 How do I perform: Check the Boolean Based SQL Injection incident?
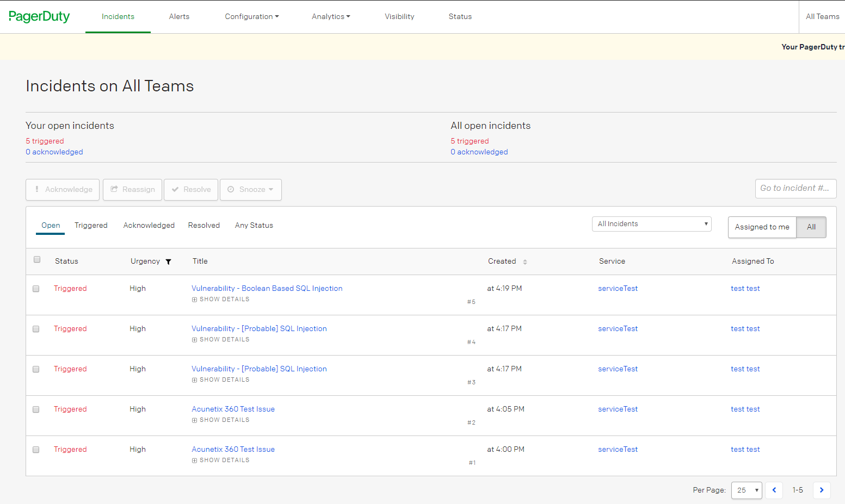36,289
